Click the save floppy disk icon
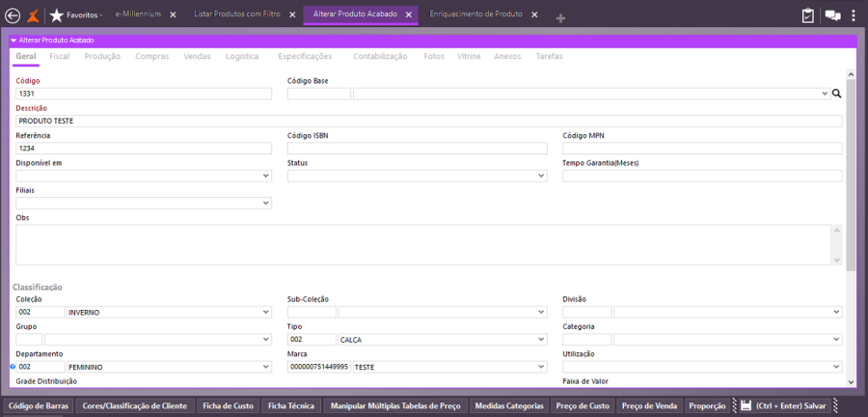This screenshot has height=417, width=868. (x=746, y=406)
